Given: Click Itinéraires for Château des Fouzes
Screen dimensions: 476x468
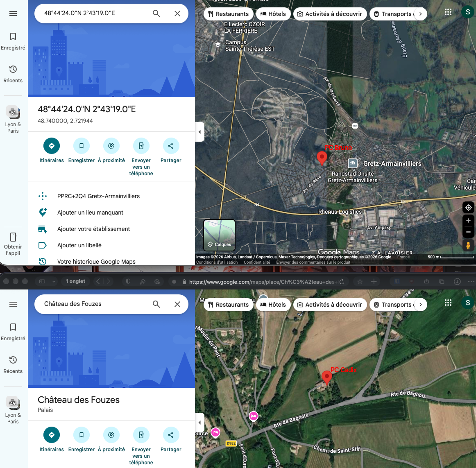Looking at the screenshot, I should pos(52,439).
